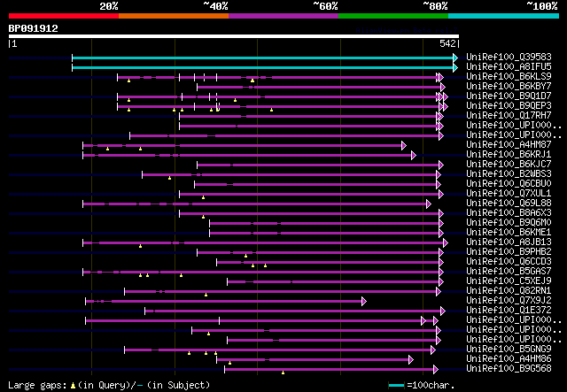Viewport: 567px width, 392px height.
Task: Click the purple alignment bar of UniRef100_B6KBY7
Action: coord(319,87)
